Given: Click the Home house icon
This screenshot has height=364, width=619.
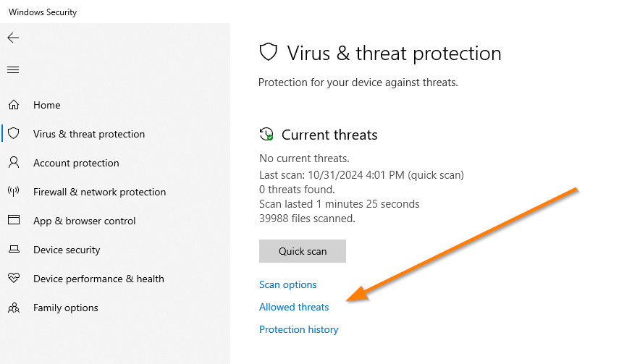Looking at the screenshot, I should [x=13, y=105].
